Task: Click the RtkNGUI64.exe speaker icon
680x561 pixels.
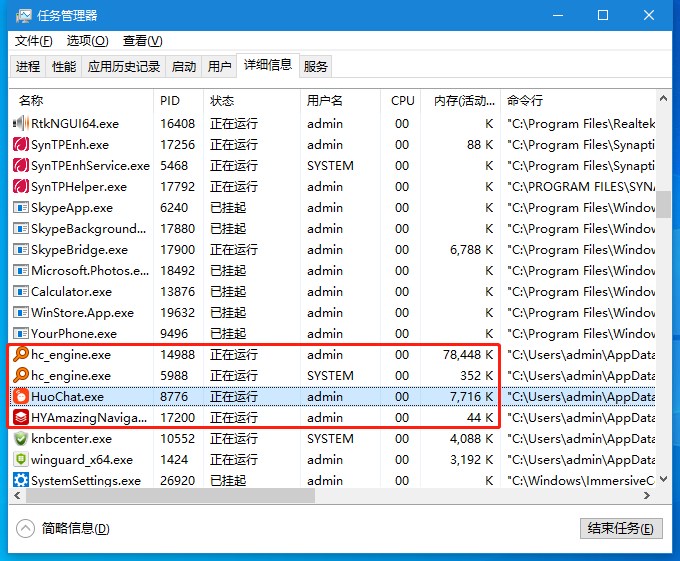Action: click(21, 124)
